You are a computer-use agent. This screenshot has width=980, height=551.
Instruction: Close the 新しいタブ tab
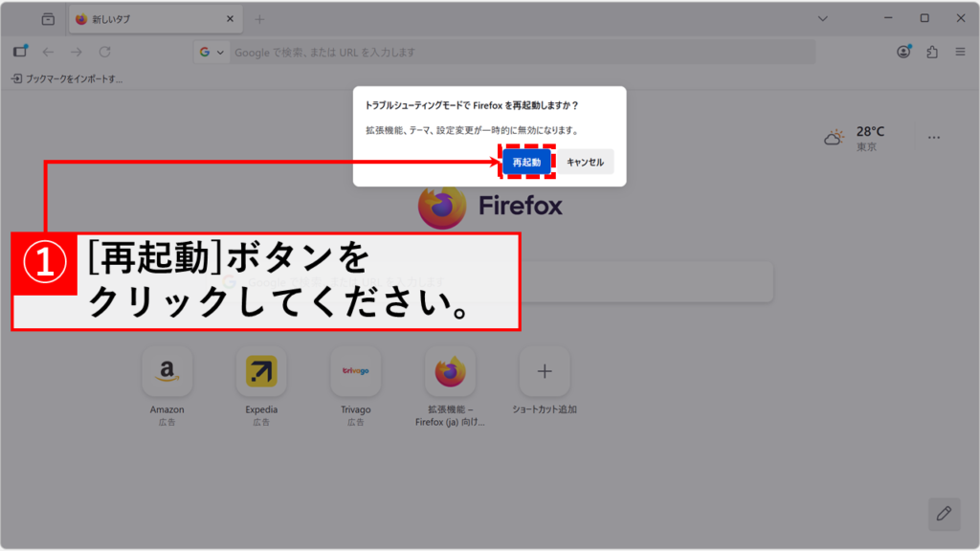pyautogui.click(x=230, y=19)
